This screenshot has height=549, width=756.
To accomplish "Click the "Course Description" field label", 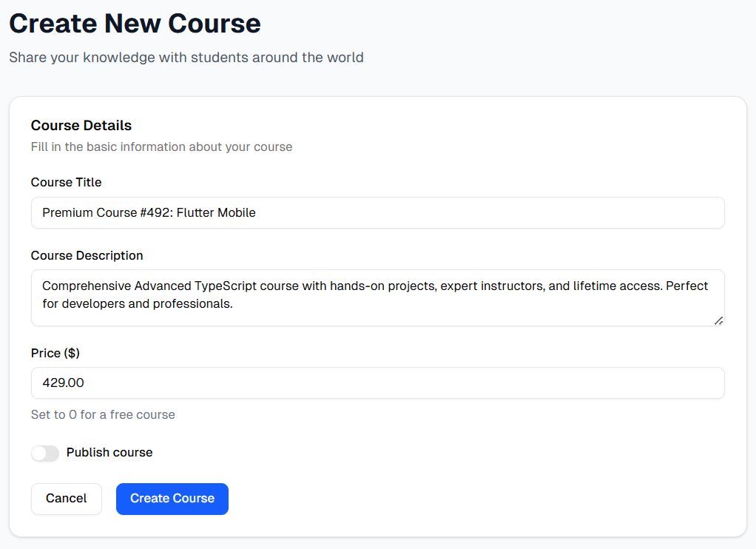I will tap(87, 255).
